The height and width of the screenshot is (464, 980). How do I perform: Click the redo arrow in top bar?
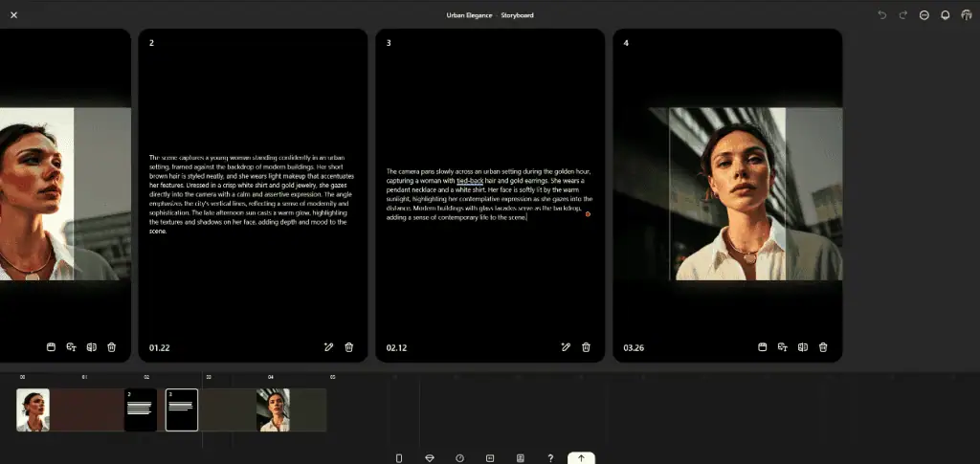[902, 15]
